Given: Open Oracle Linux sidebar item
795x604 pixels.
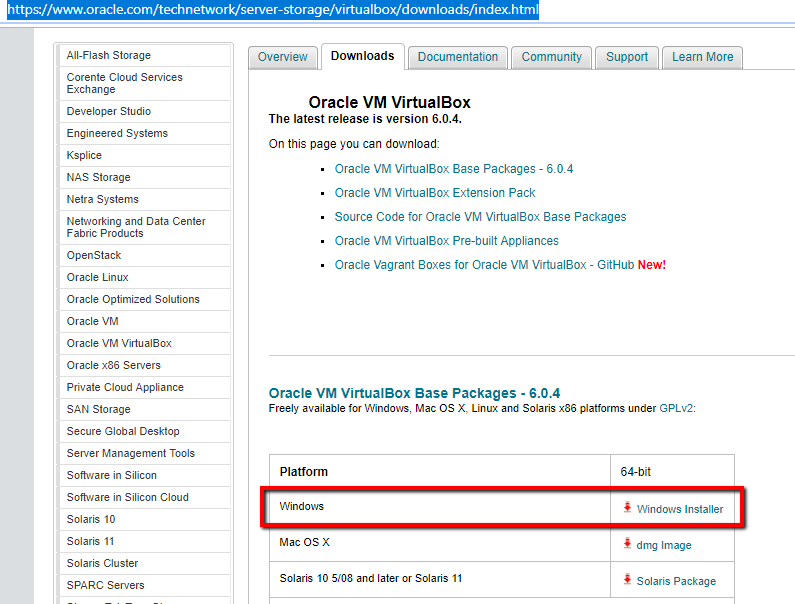Looking at the screenshot, I should (x=145, y=277).
